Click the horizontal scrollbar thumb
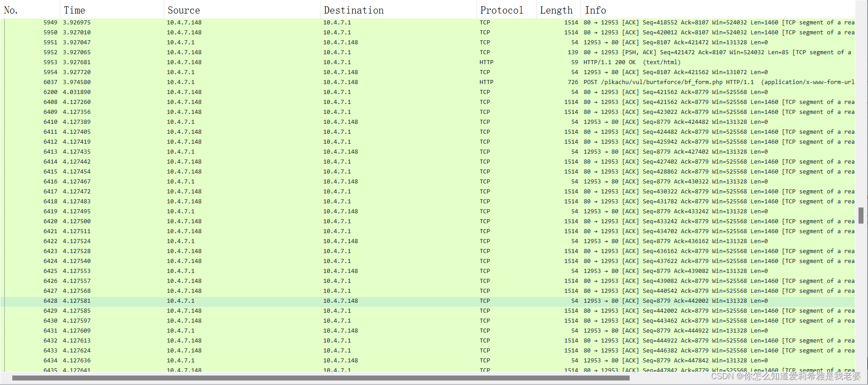This screenshot has width=868, height=385. coord(321,378)
